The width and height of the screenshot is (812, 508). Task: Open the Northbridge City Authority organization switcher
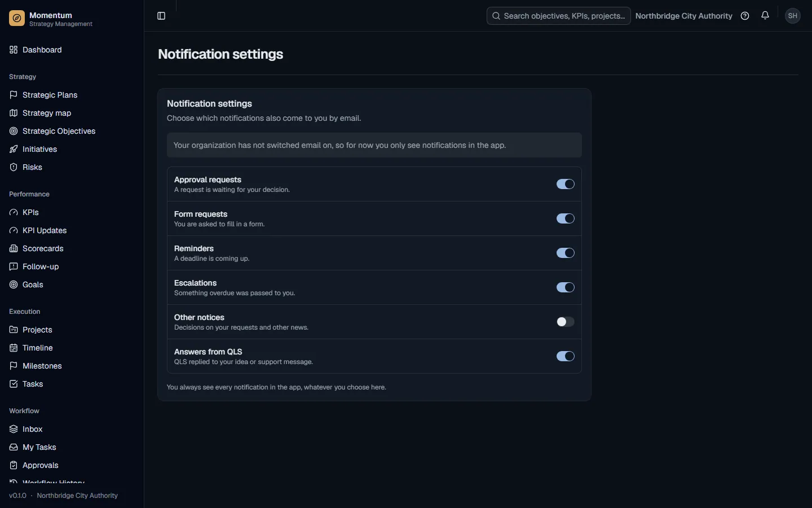(x=683, y=16)
